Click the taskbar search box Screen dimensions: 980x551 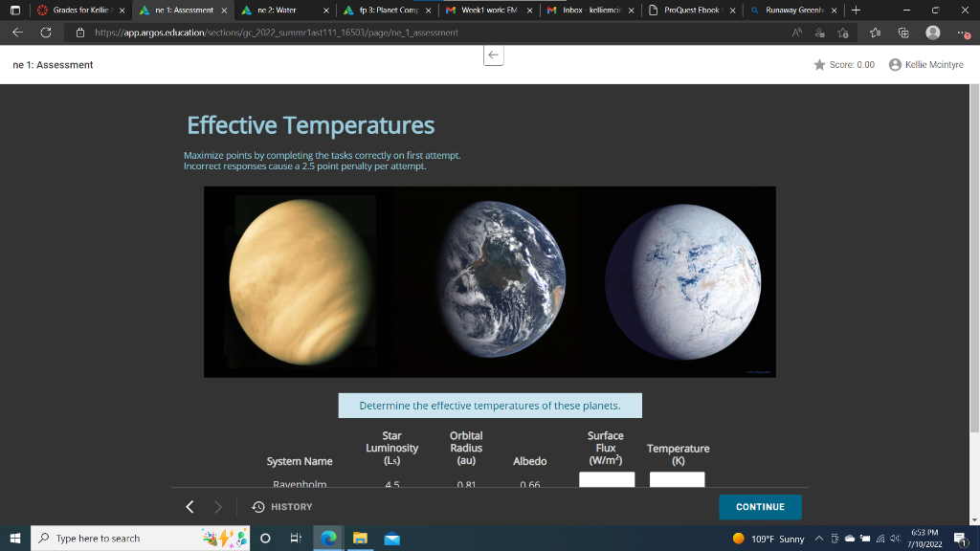(x=140, y=538)
